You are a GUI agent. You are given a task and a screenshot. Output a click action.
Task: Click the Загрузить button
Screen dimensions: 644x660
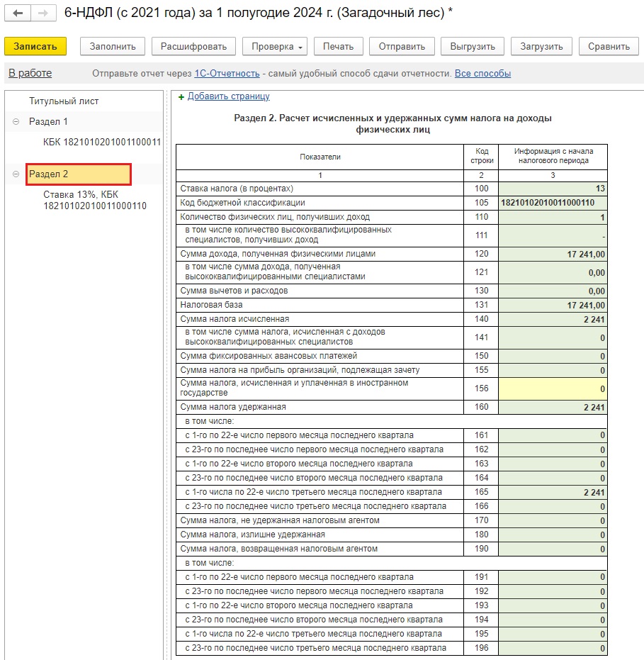541,46
